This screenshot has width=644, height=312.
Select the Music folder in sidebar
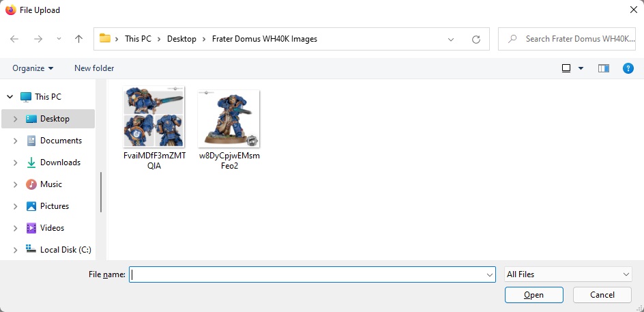point(50,184)
